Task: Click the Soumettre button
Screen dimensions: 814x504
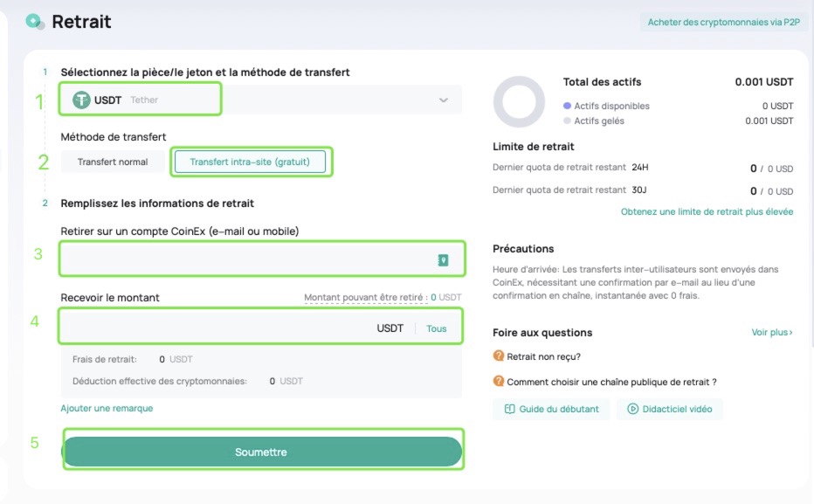Action: coord(262,452)
